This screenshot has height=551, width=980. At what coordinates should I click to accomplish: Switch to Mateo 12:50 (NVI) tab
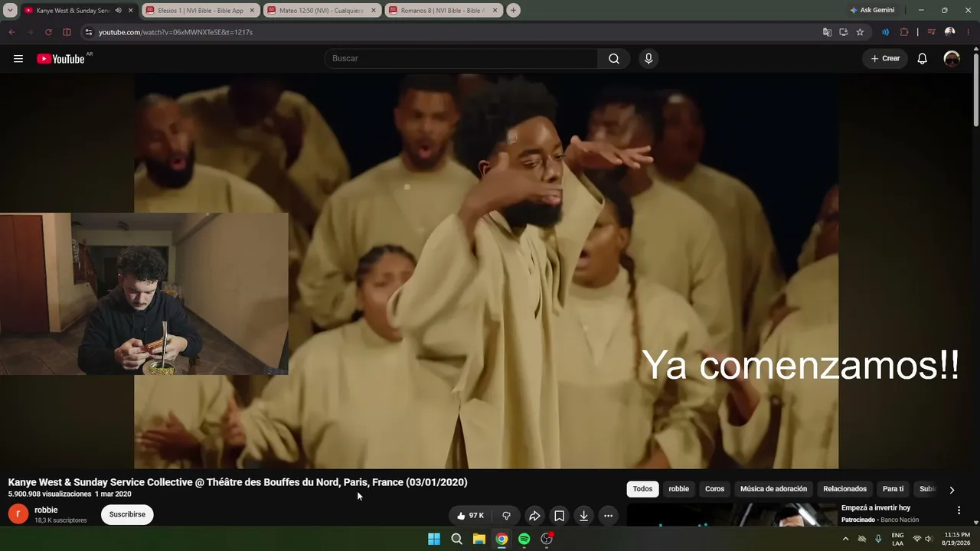tap(322, 11)
